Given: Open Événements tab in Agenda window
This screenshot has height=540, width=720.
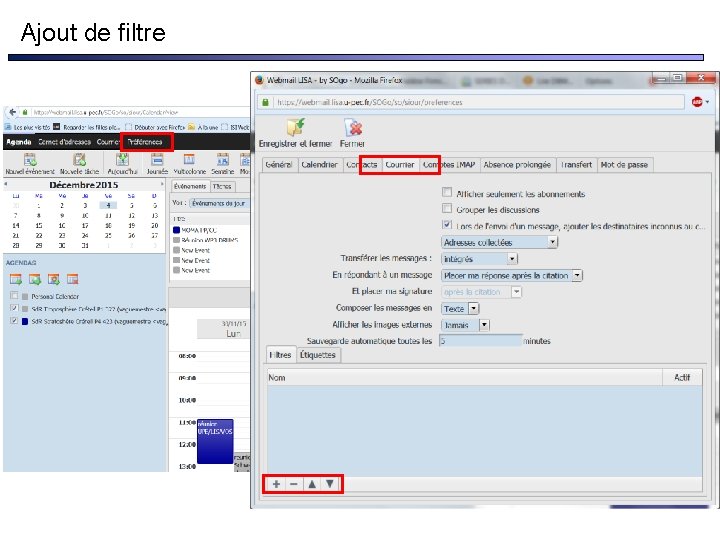Looking at the screenshot, I should (190, 186).
